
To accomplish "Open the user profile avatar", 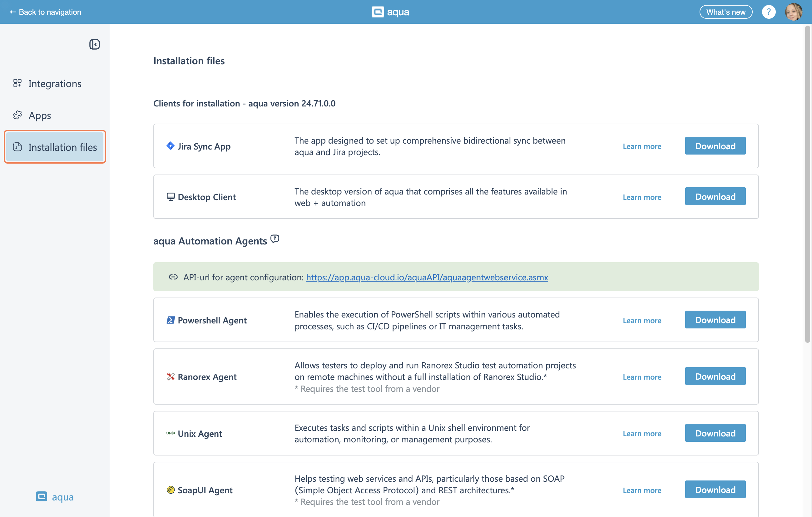I will coord(794,12).
